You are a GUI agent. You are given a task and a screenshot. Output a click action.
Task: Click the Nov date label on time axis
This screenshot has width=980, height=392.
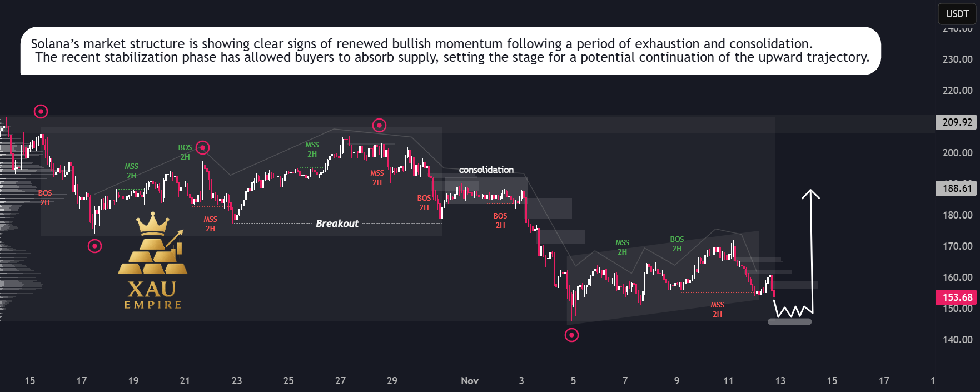(x=470, y=381)
